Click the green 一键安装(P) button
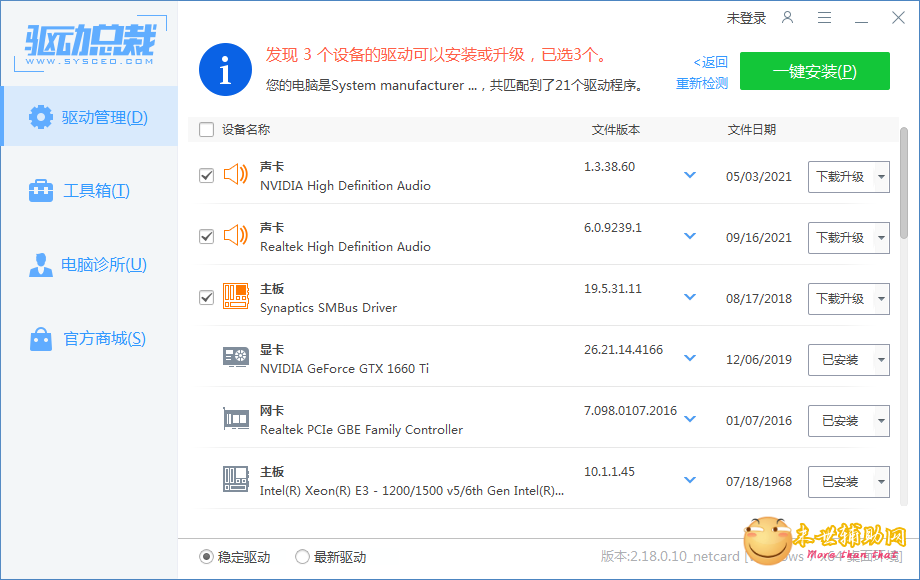The image size is (920, 580). [814, 71]
